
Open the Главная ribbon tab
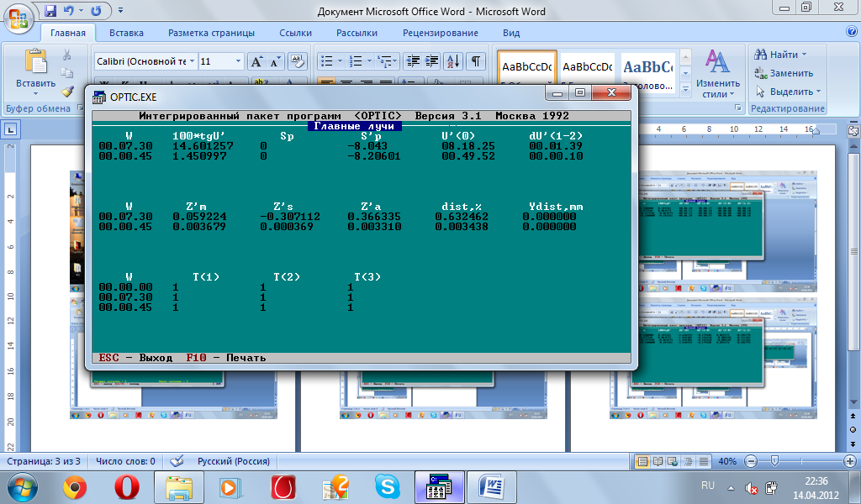coord(68,33)
